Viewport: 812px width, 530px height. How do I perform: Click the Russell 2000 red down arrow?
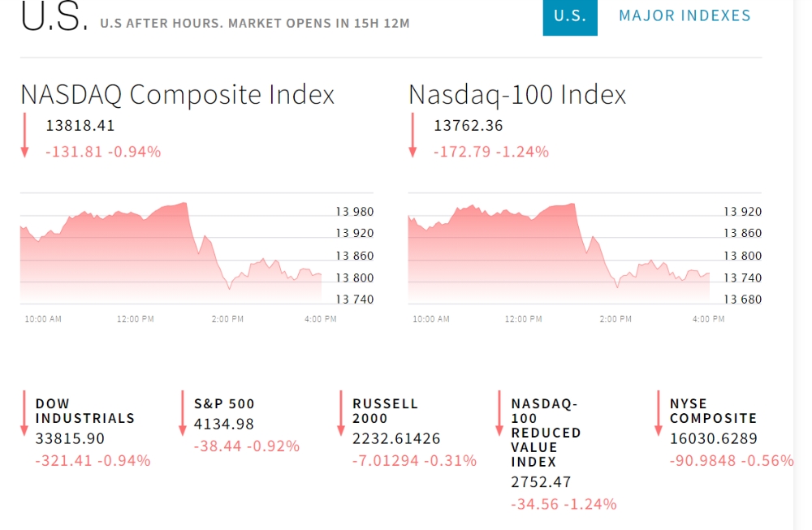tap(341, 413)
